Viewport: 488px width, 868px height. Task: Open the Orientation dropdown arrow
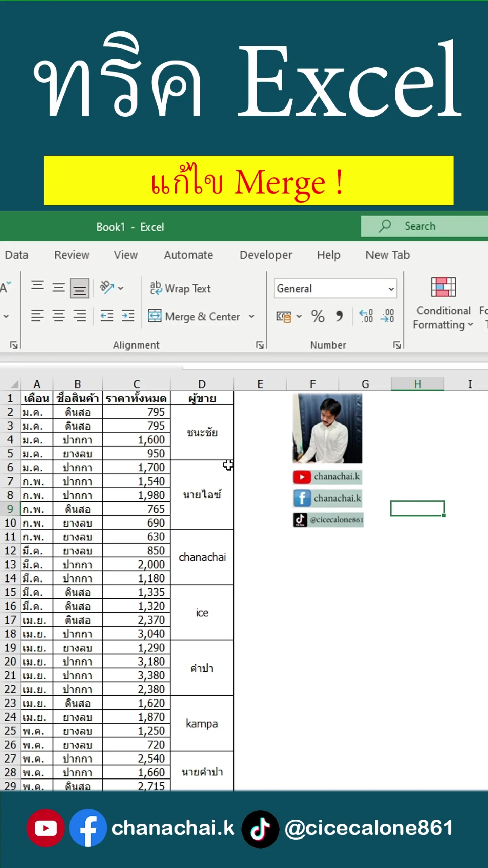(x=121, y=288)
